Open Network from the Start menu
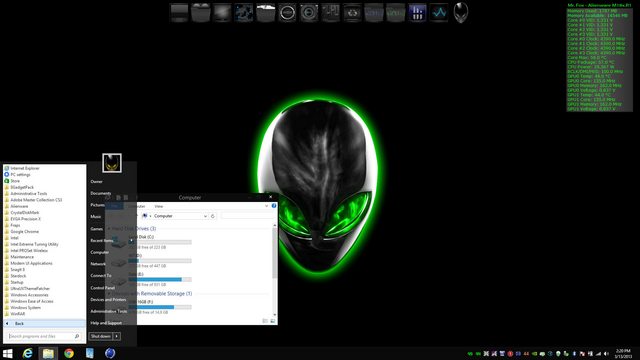 (98, 264)
